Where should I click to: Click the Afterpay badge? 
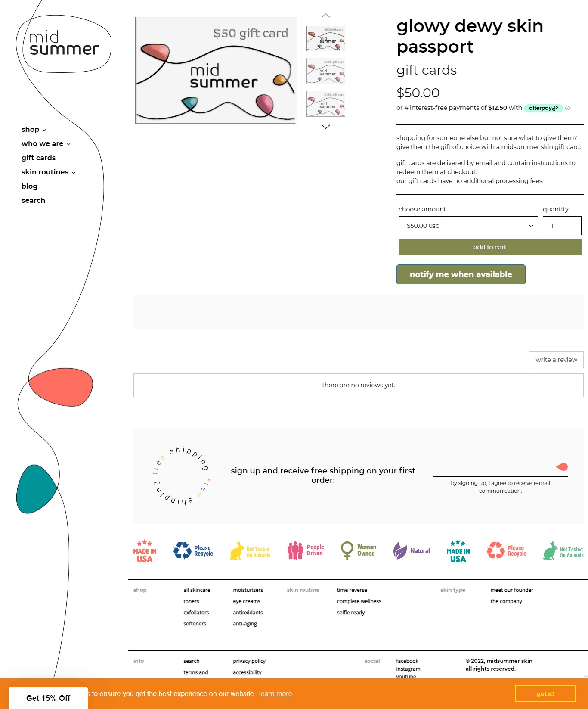[543, 108]
